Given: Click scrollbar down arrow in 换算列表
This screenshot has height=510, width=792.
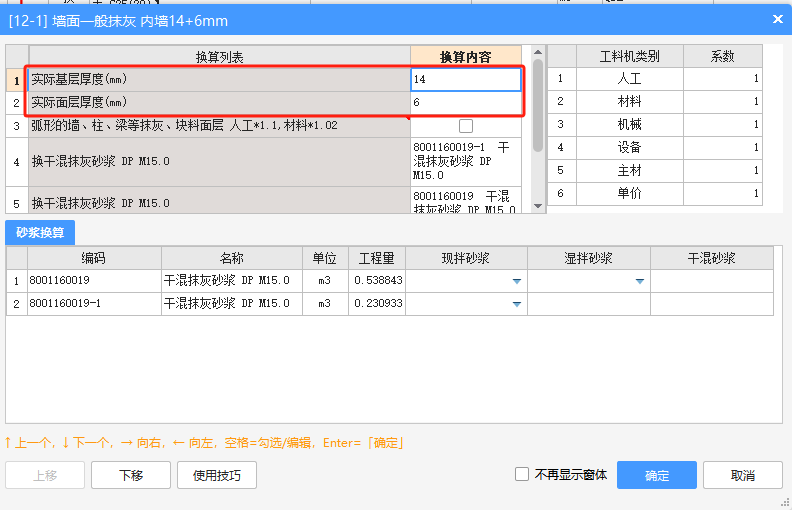Looking at the screenshot, I should [538, 206].
